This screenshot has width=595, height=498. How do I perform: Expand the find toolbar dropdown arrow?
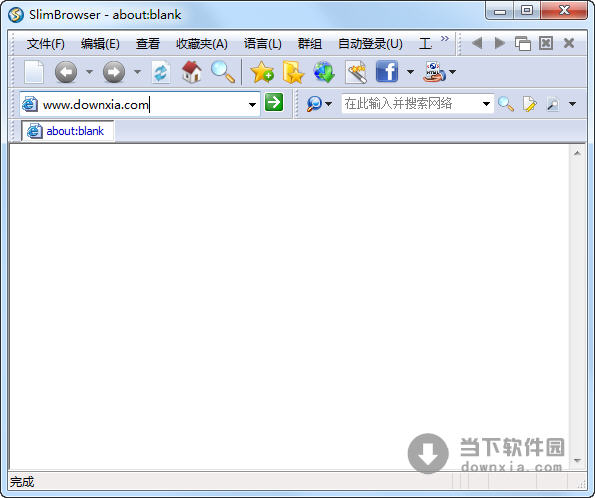tap(572, 104)
